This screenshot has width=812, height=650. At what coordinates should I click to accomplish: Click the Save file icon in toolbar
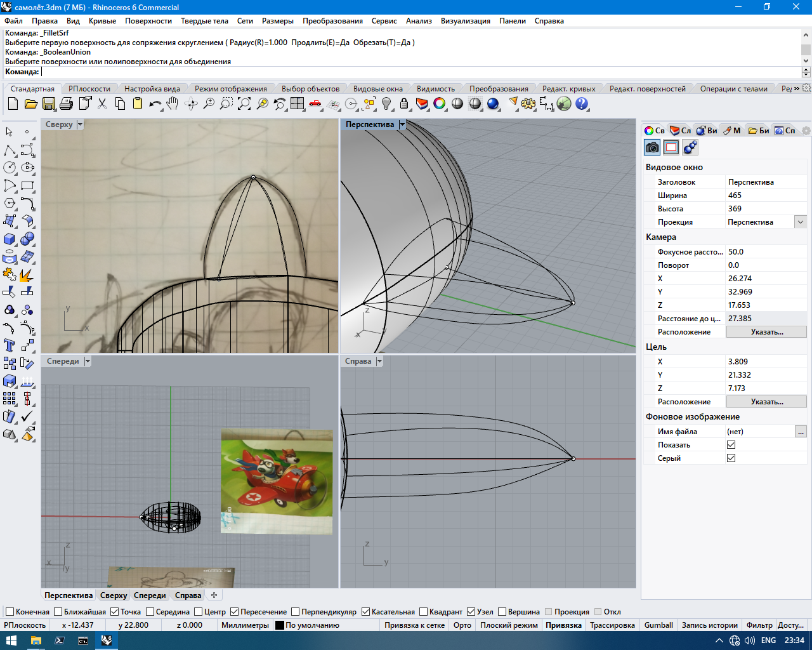click(49, 103)
